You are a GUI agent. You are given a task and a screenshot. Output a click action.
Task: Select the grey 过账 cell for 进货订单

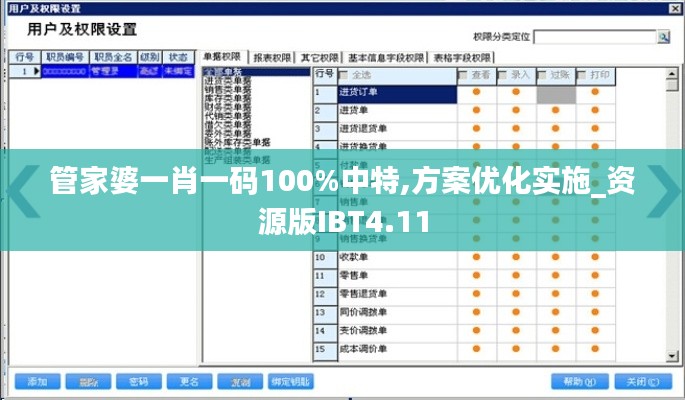point(556,95)
